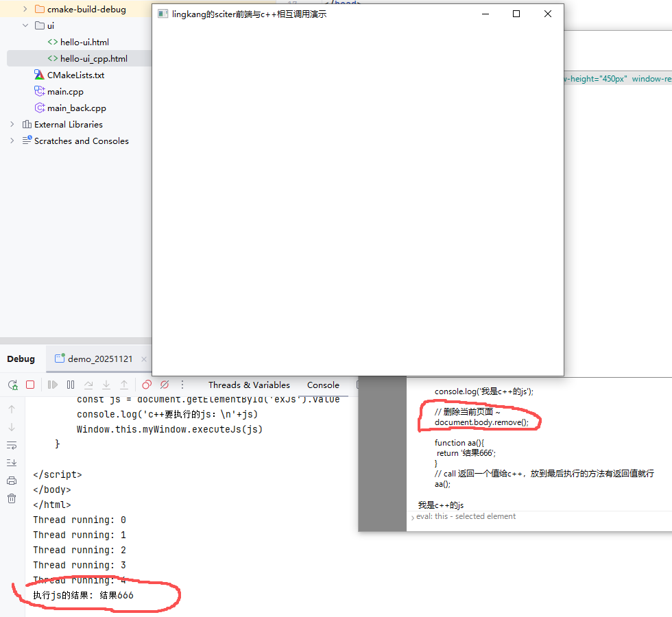Screen dimensions: 672x617
Task: Stop the running debug process
Action: tap(30, 385)
